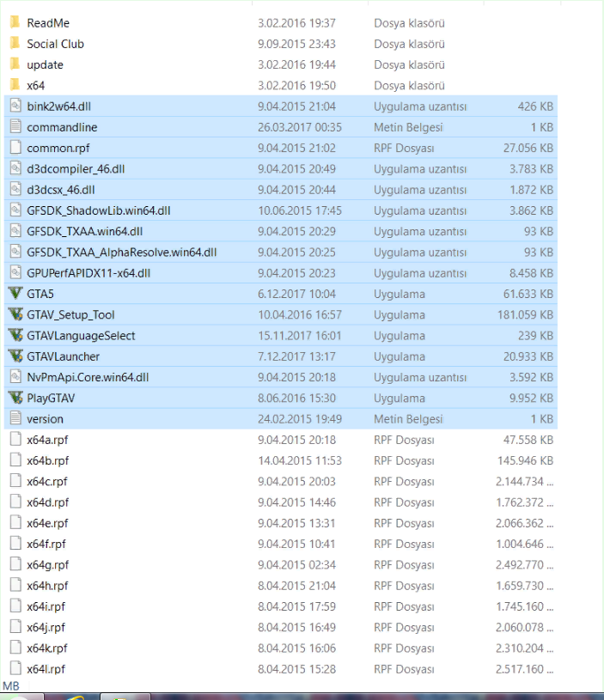Viewport: 604px width, 700px height.
Task: Click the x64a.rpf file icon
Action: click(15, 439)
